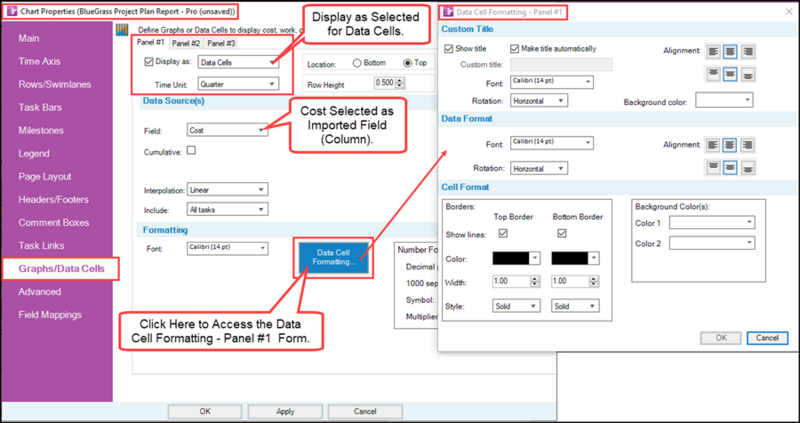This screenshot has height=423, width=800.
Task: Click the Row Height value field
Action: tap(385, 83)
